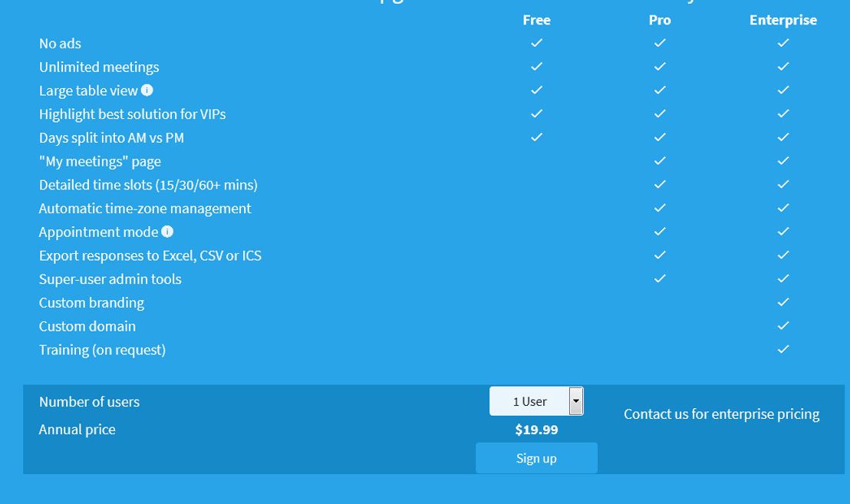Click the Sign up button
The height and width of the screenshot is (504, 850).
[536, 458]
